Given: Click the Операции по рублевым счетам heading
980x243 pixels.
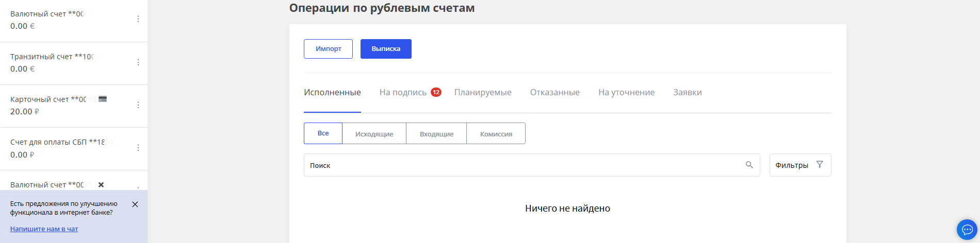Looking at the screenshot, I should (x=382, y=8).
